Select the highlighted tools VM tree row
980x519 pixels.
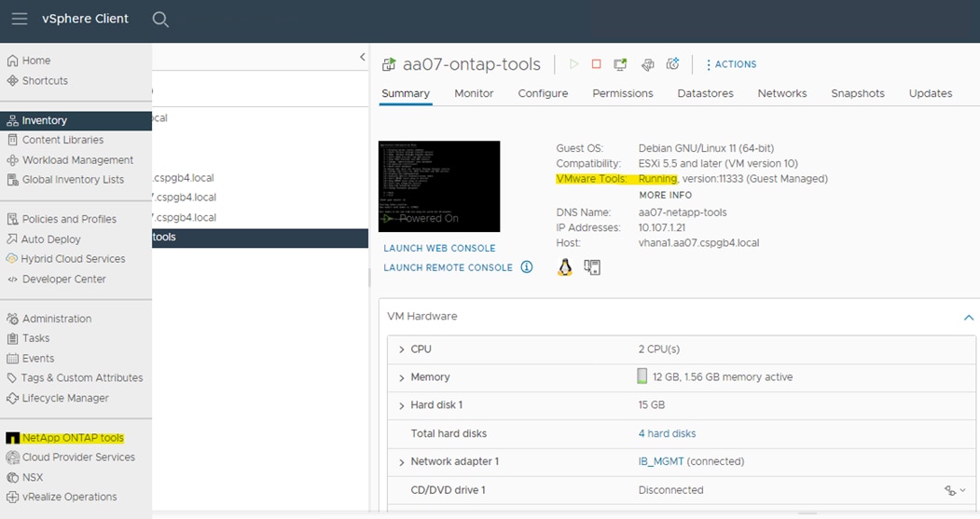pyautogui.click(x=259, y=238)
